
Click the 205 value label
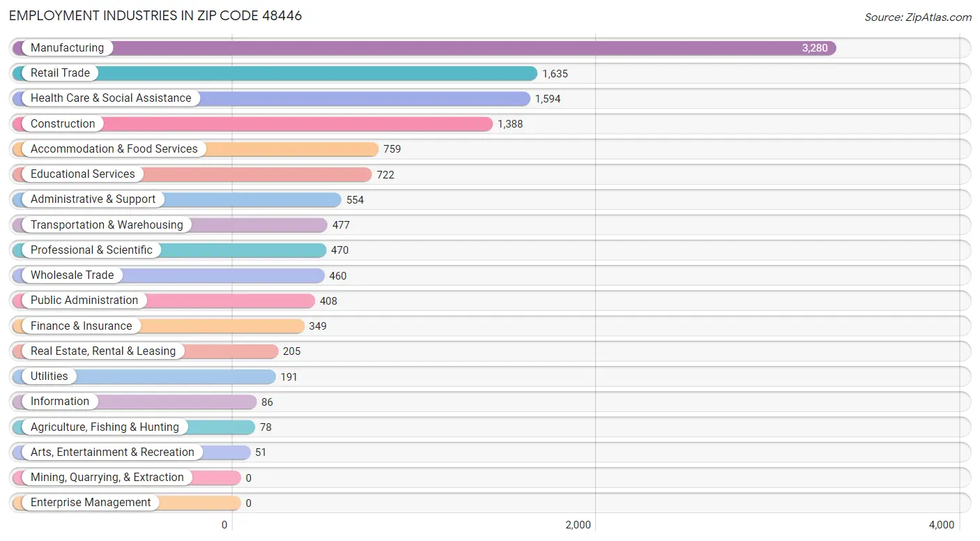tap(291, 351)
